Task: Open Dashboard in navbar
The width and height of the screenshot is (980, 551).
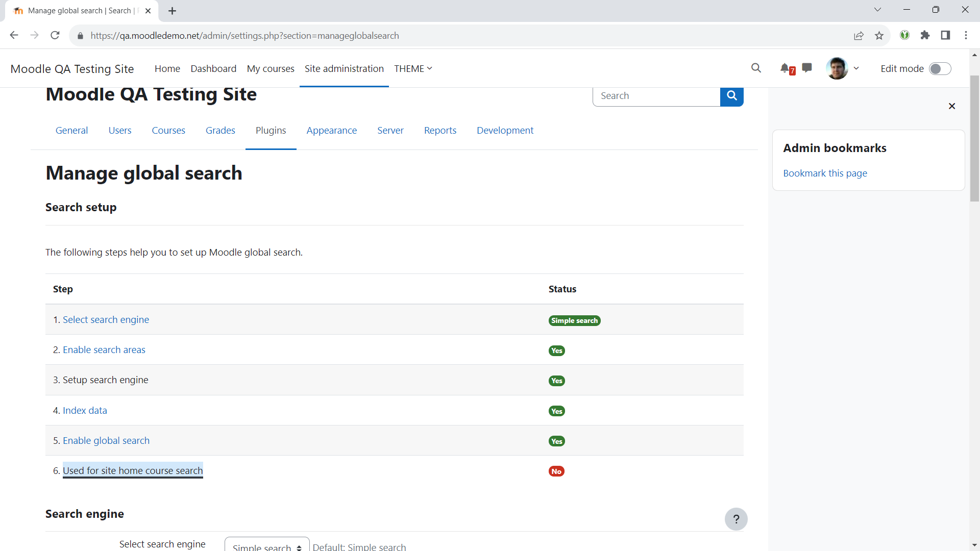Action: tap(213, 68)
